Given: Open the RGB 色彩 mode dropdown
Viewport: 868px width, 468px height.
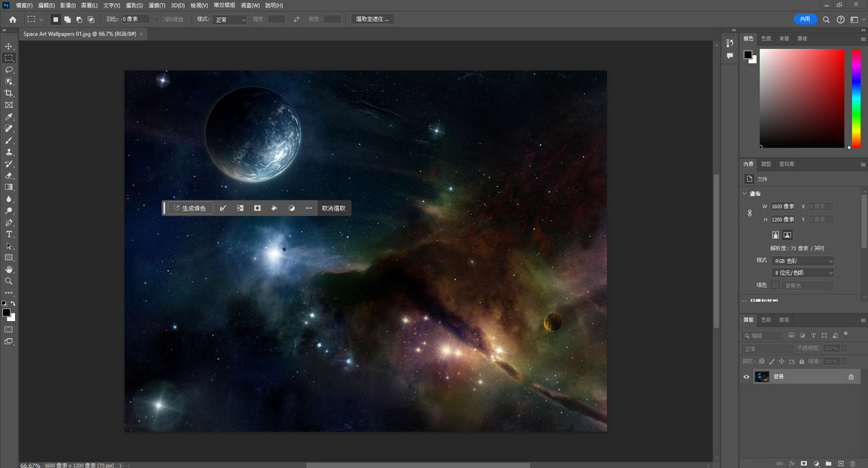Looking at the screenshot, I should (x=802, y=260).
